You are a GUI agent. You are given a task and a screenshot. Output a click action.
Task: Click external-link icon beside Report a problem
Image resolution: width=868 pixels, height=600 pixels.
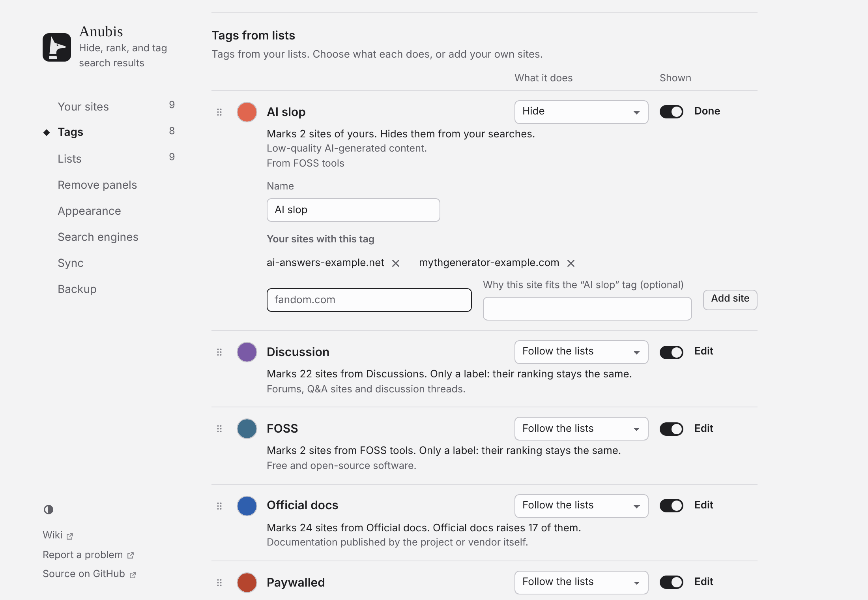coord(131,555)
